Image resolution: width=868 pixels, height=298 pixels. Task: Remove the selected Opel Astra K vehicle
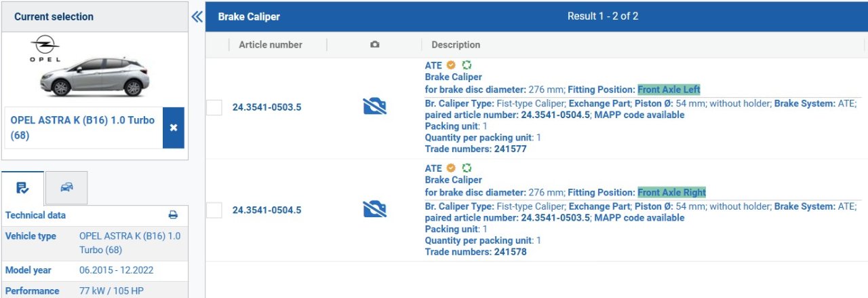[x=173, y=128]
